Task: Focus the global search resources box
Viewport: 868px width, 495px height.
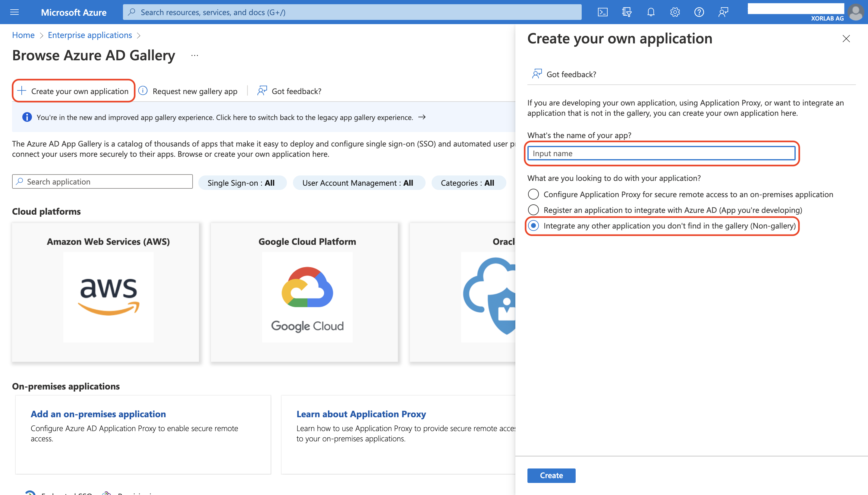Action: click(x=352, y=12)
